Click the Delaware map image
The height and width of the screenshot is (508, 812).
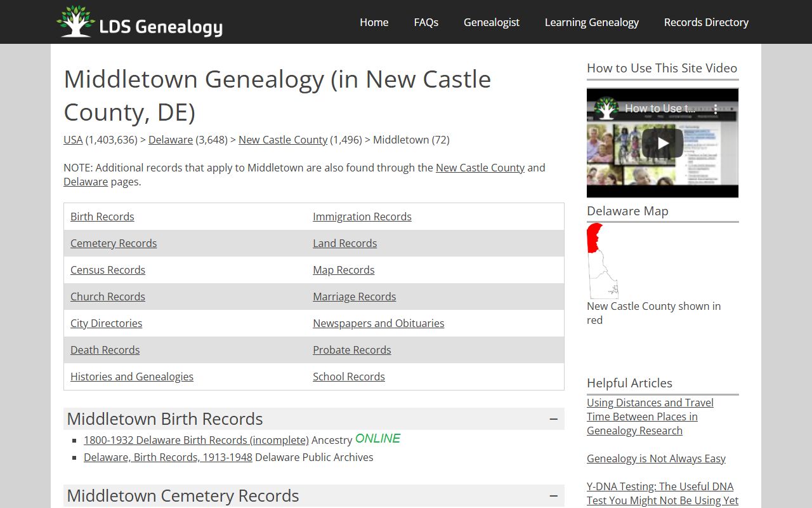603,261
